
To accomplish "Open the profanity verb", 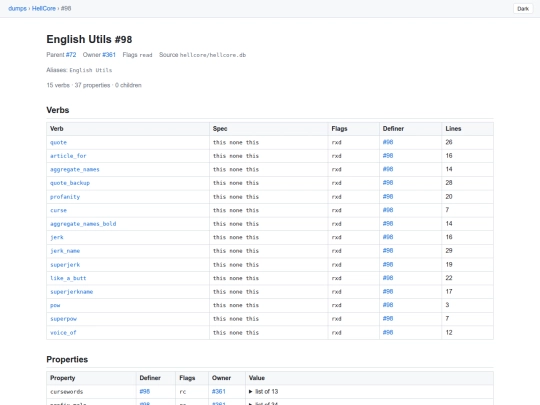I will click(x=65, y=197).
